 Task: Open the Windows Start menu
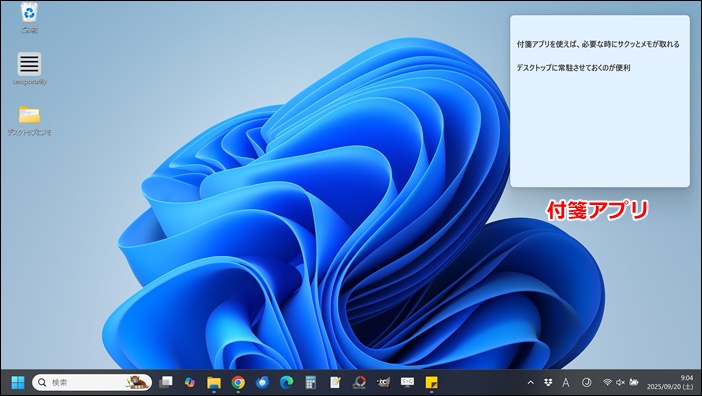click(x=18, y=383)
